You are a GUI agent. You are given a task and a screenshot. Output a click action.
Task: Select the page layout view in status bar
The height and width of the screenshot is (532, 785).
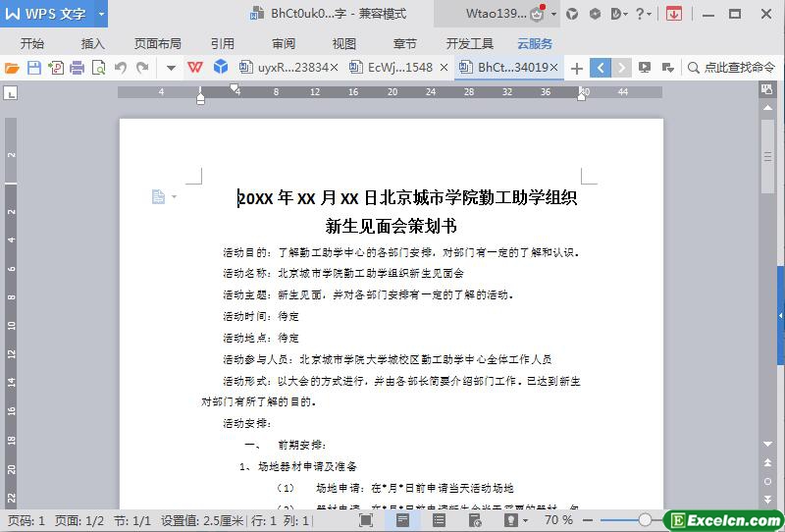click(x=402, y=520)
